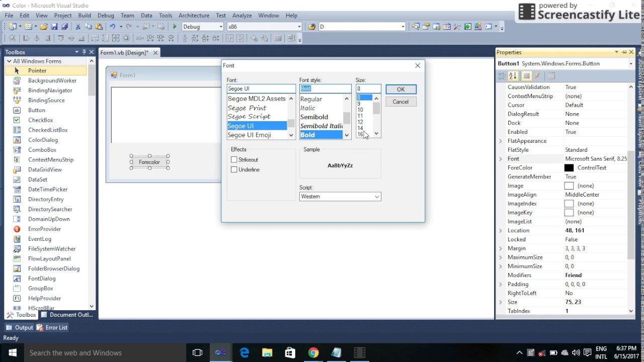Image resolution: width=644 pixels, height=362 pixels.
Task: Click the Align to Grid layout icon
Action: [12, 38]
